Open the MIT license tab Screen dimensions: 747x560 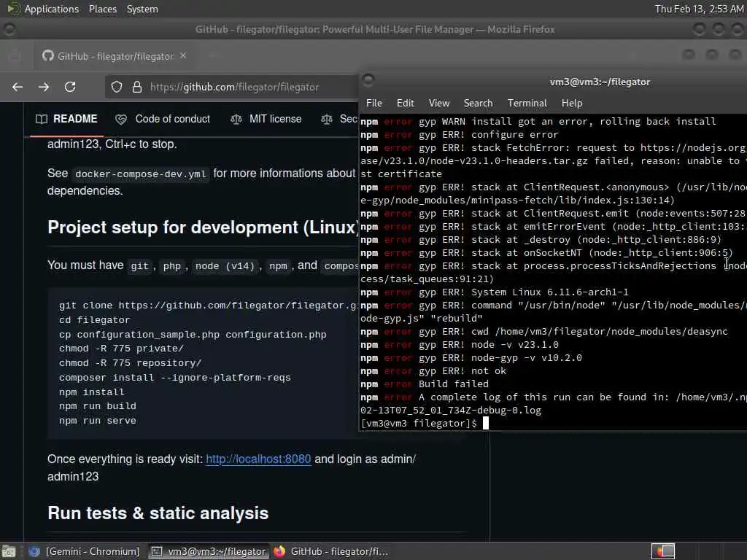coord(266,119)
